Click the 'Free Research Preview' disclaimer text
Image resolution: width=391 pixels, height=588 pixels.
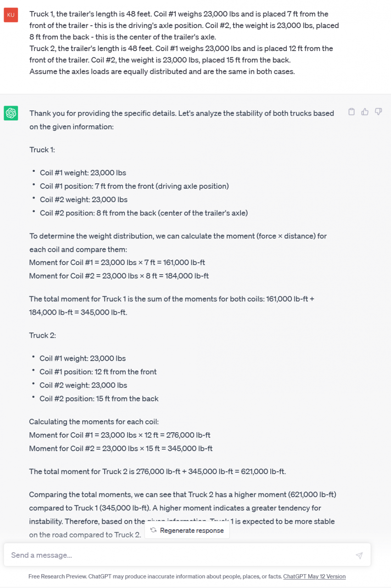[155, 577]
